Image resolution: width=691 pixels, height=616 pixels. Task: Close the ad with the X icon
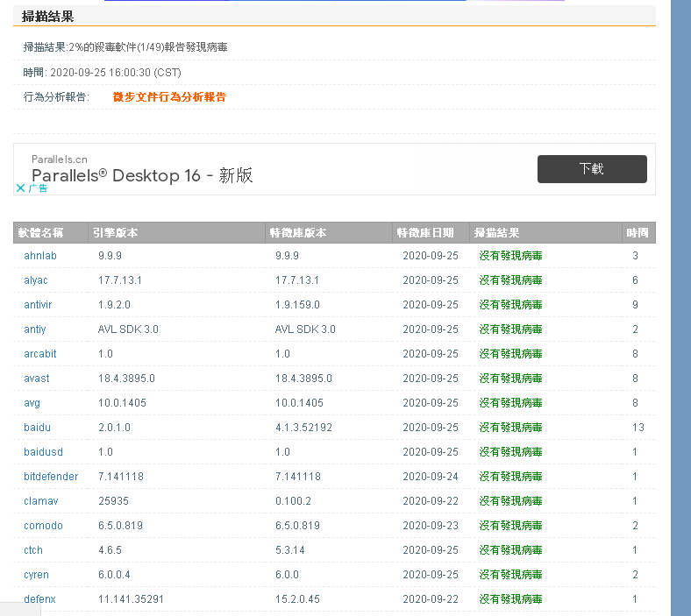point(20,188)
